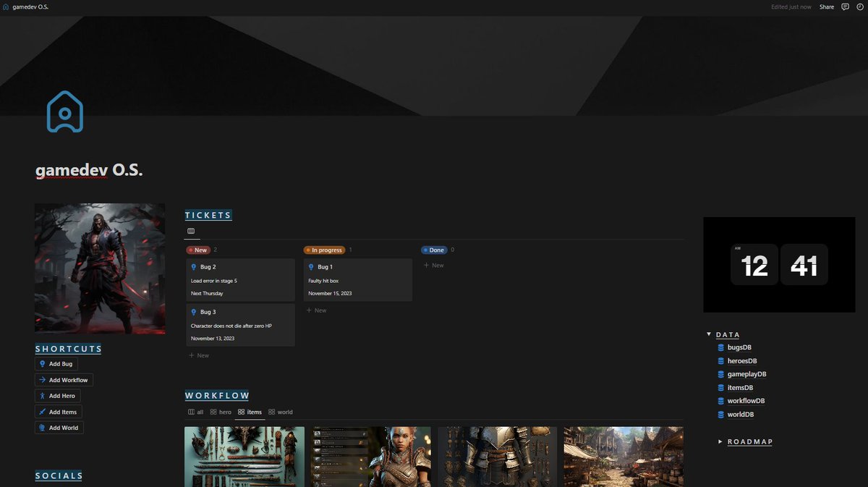Click the DATA label text
The image size is (868, 487).
pyautogui.click(x=728, y=334)
